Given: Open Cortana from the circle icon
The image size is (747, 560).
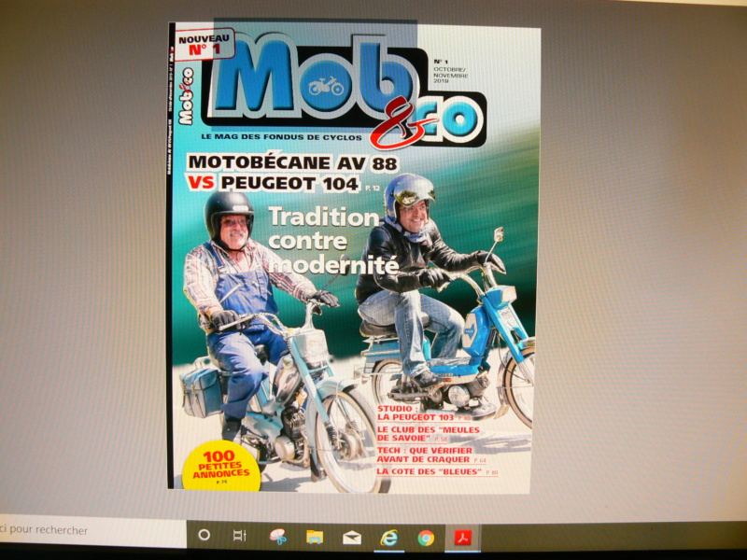Looking at the screenshot, I should [204, 535].
